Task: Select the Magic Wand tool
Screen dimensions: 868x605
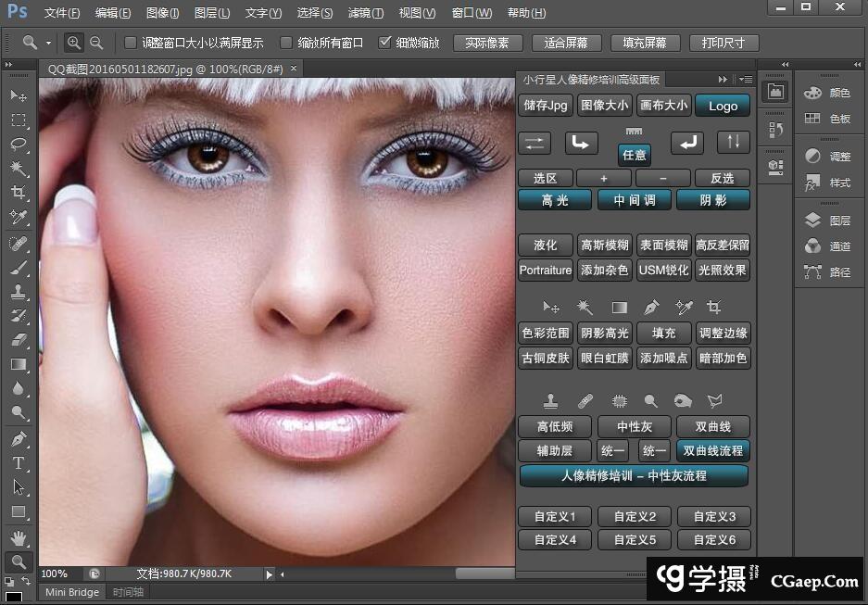Action: (18, 169)
